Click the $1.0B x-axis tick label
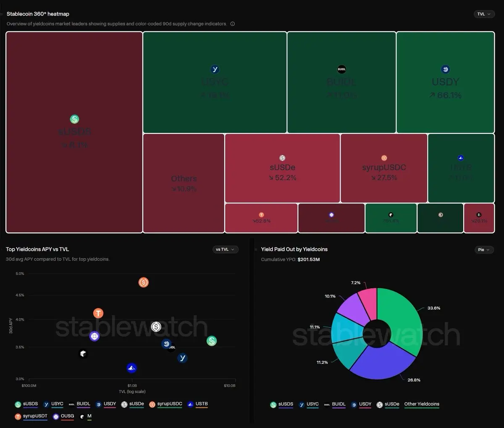This screenshot has height=428, width=504. 132,386
